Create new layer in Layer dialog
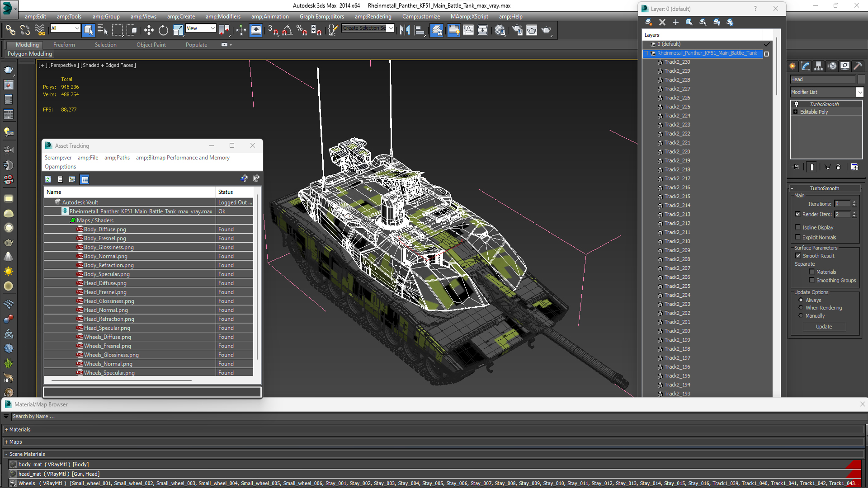 click(648, 22)
